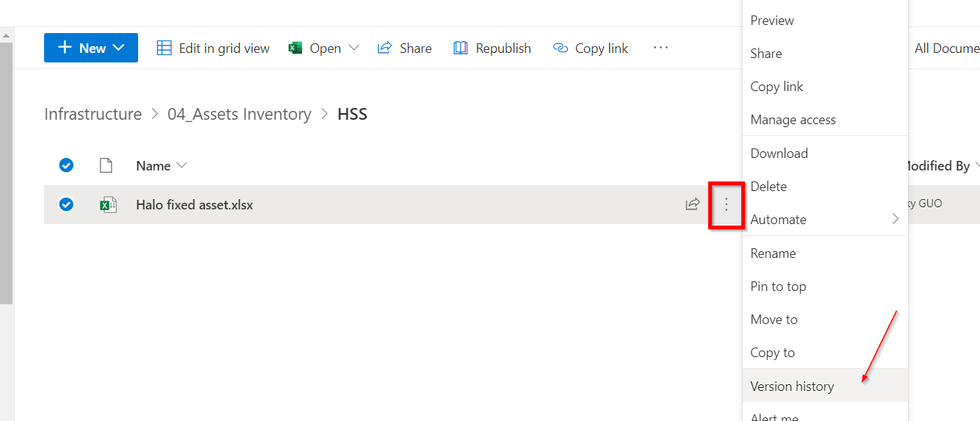Deselect the Halo fixed asset.xlsx row checkbox

pyautogui.click(x=66, y=204)
